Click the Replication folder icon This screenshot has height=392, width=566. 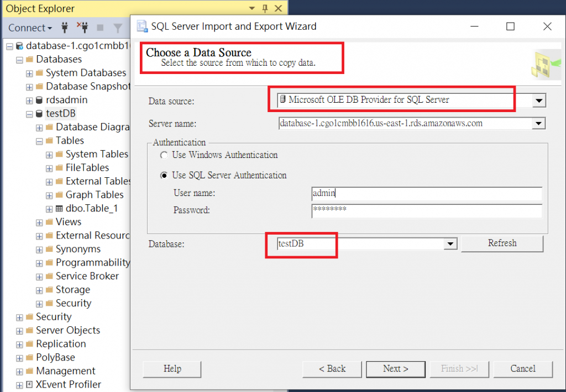click(x=30, y=344)
